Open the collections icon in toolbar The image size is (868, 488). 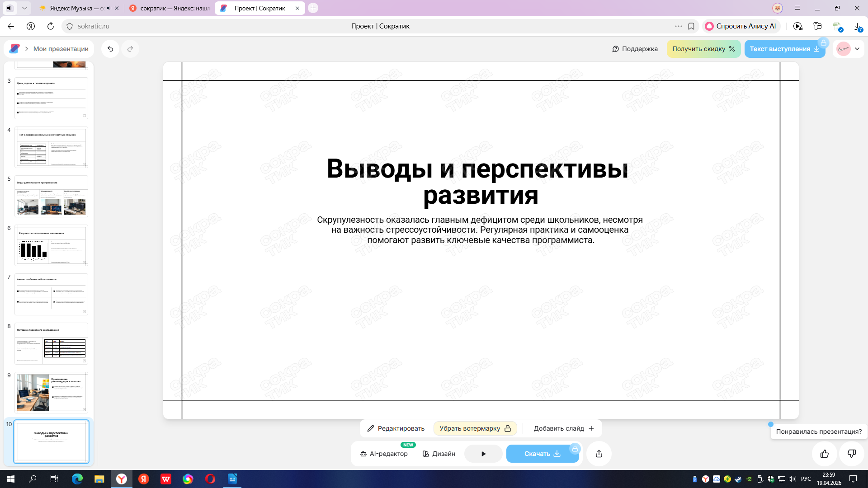(x=817, y=26)
